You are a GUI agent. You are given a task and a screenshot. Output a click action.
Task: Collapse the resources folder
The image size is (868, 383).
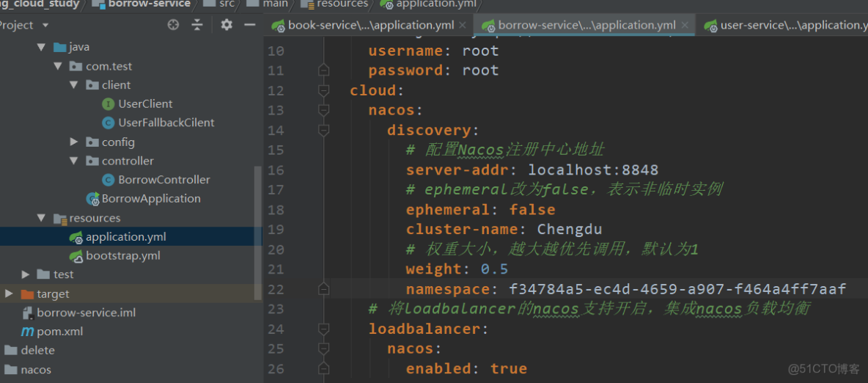[40, 219]
